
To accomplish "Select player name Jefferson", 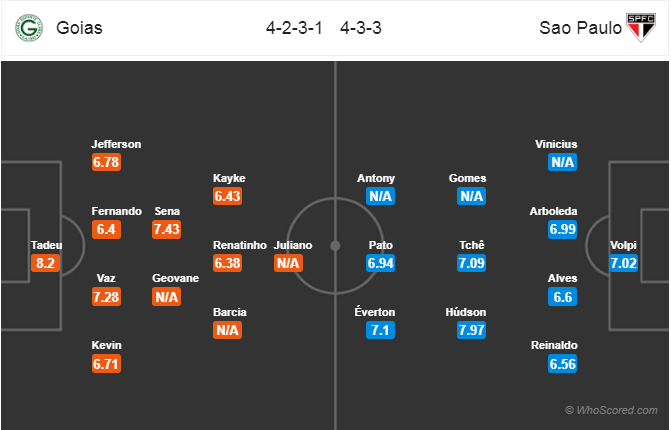I will pos(116,144).
